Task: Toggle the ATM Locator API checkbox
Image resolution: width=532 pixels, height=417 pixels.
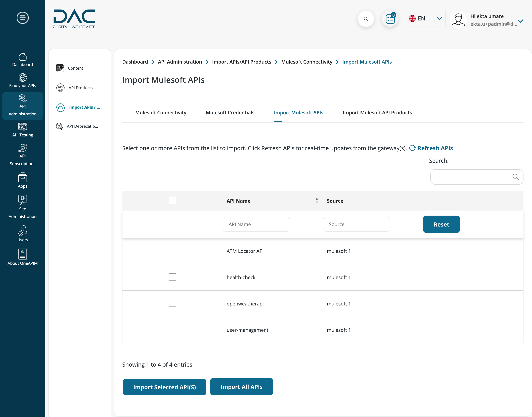Action: pyautogui.click(x=172, y=251)
